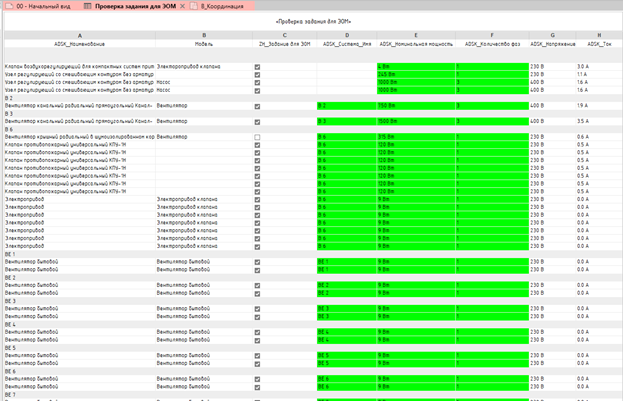Select the Электропривод клапана cell in the Клапан воздухорегулирующий row
The image size is (623, 401).
click(204, 66)
